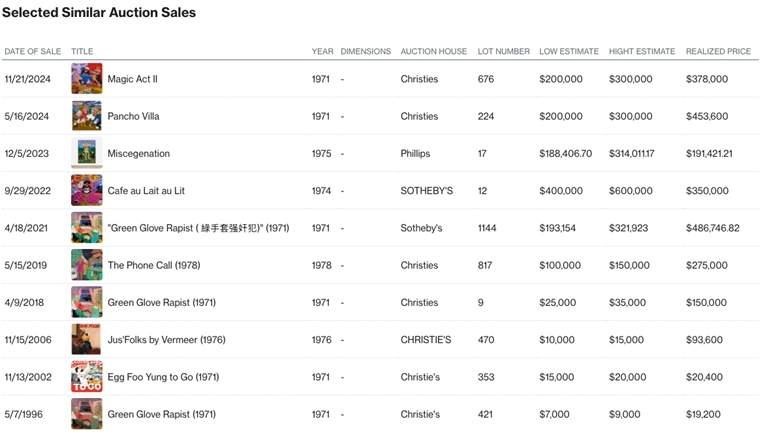Image resolution: width=763 pixels, height=432 pixels.
Task: Click the Low Estimate column header
Action: pyautogui.click(x=569, y=52)
